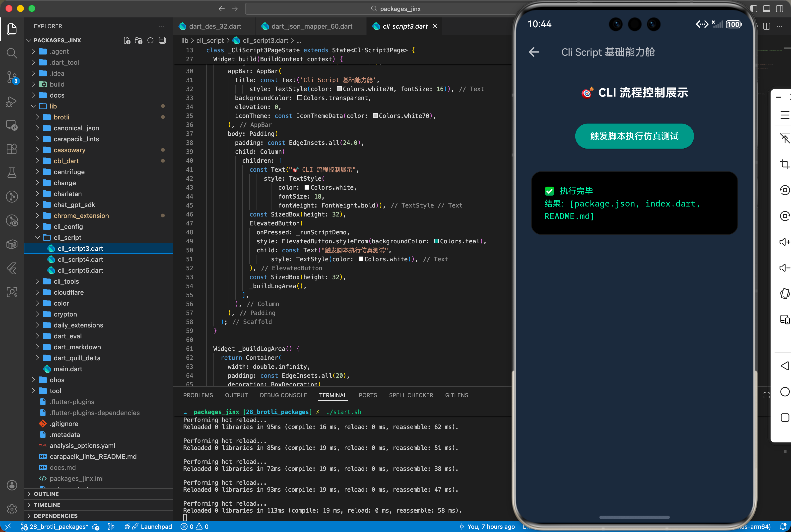
Task: Refresh the explorer file tree
Action: (x=150, y=40)
